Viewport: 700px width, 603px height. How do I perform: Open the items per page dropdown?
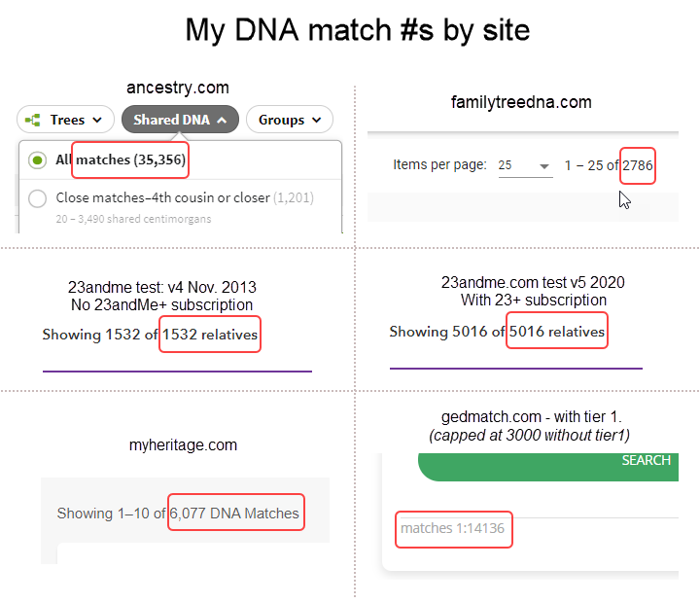(525, 165)
